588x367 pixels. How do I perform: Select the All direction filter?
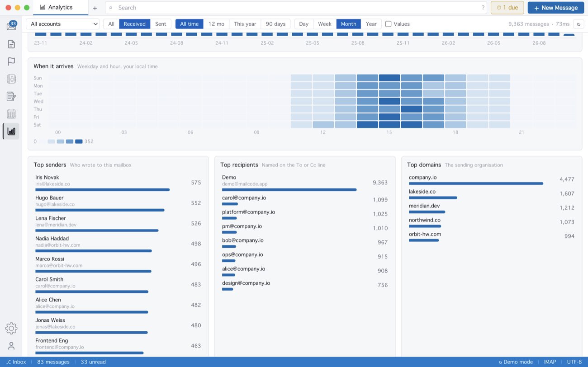click(x=111, y=24)
